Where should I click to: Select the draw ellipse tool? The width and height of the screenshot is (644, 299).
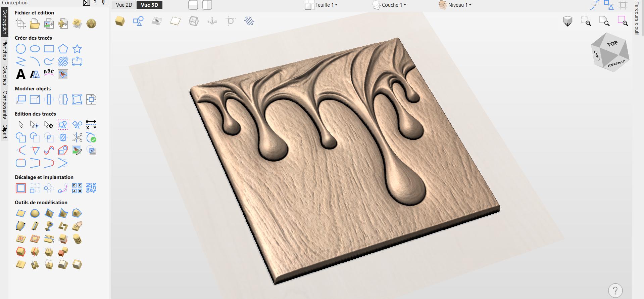coord(35,49)
